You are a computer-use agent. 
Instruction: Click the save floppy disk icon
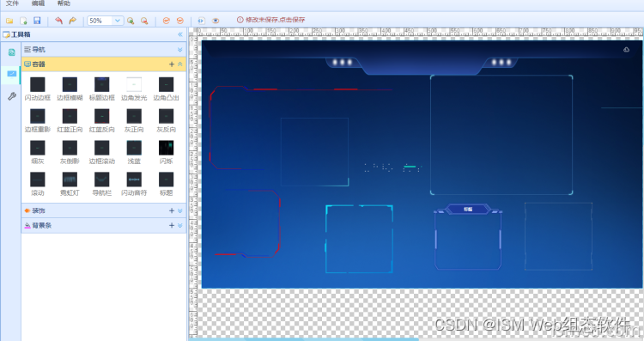[37, 21]
